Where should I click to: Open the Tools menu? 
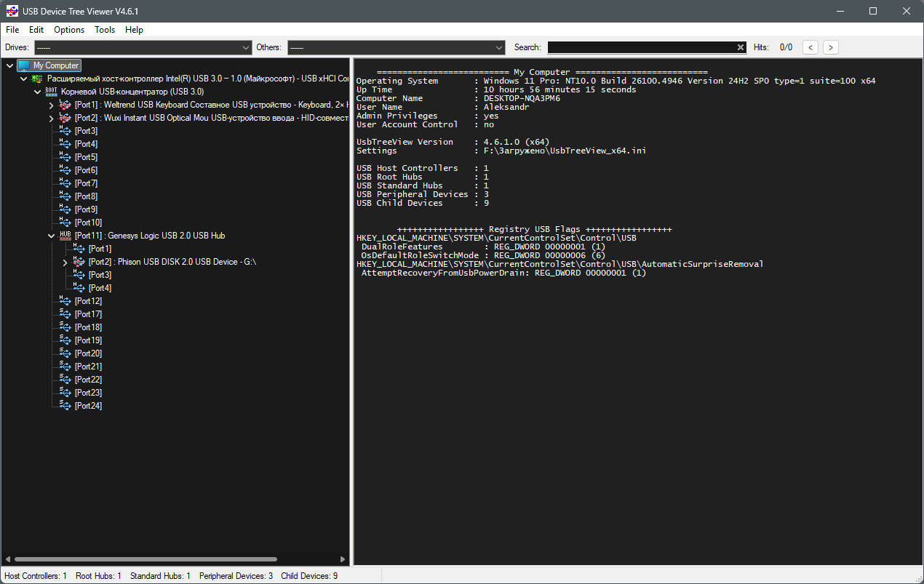(x=105, y=30)
